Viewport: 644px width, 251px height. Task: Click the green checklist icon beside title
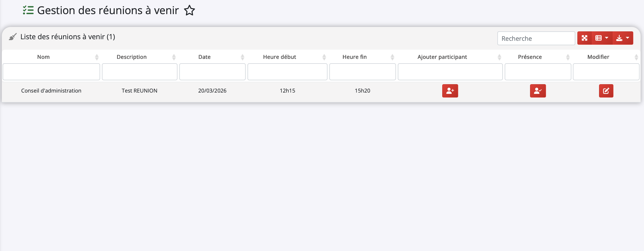click(x=28, y=10)
